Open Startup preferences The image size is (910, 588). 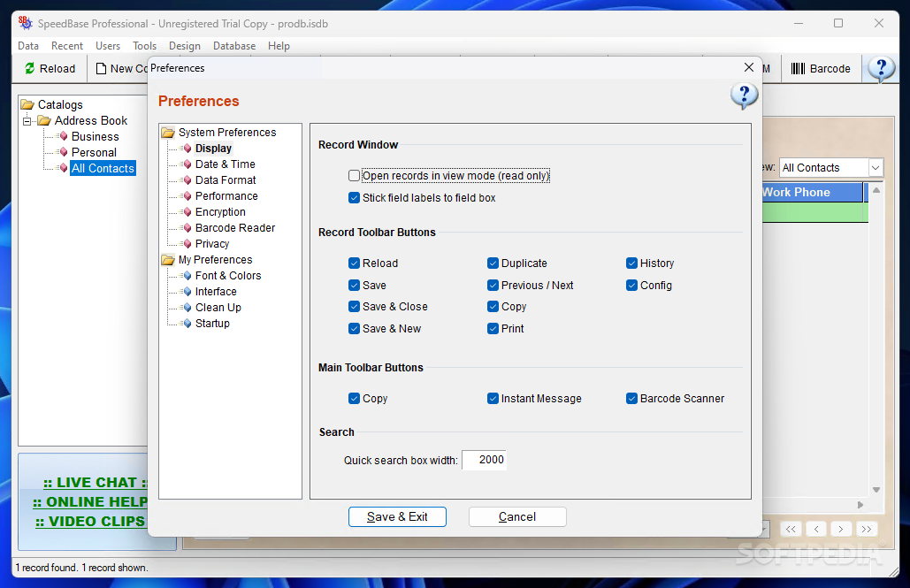(x=212, y=324)
